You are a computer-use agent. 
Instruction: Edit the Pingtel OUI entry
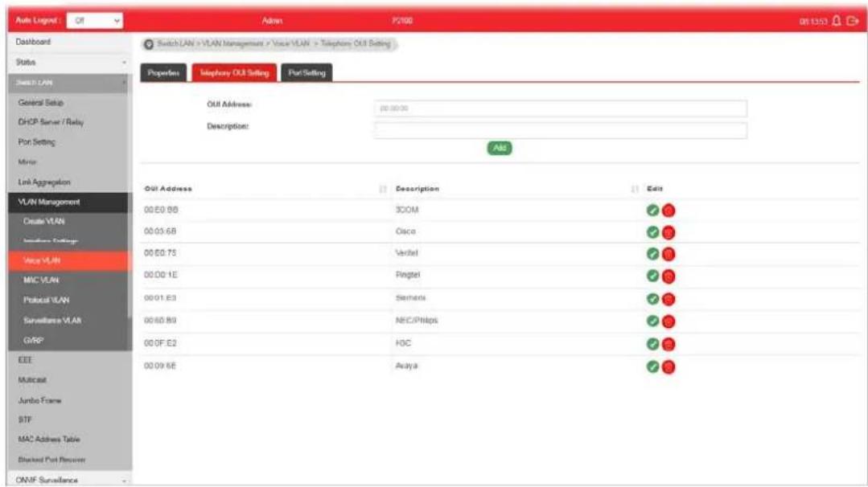(x=652, y=276)
